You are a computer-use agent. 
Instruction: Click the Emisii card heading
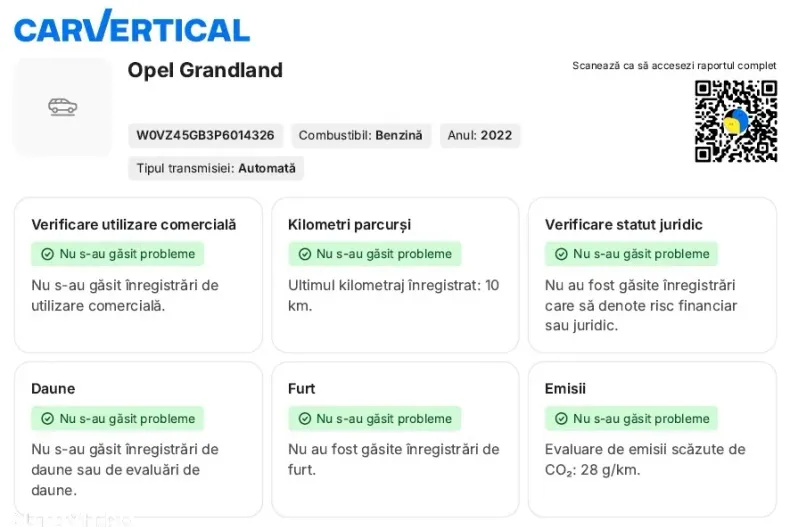pos(565,388)
